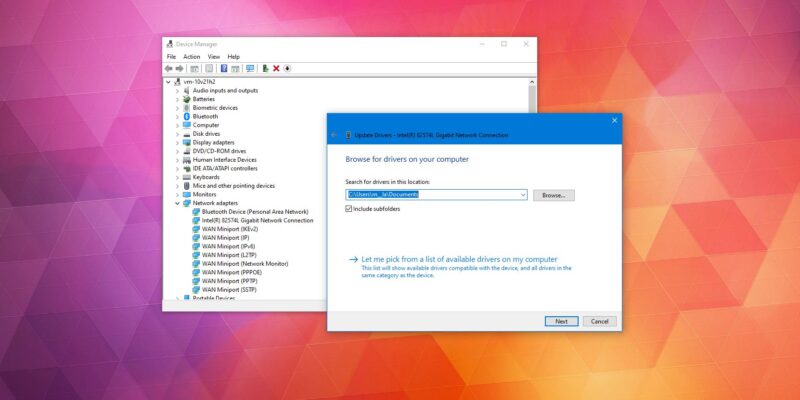This screenshot has height=400, width=800.
Task: Click the green Update driver toolbar icon
Action: point(265,68)
